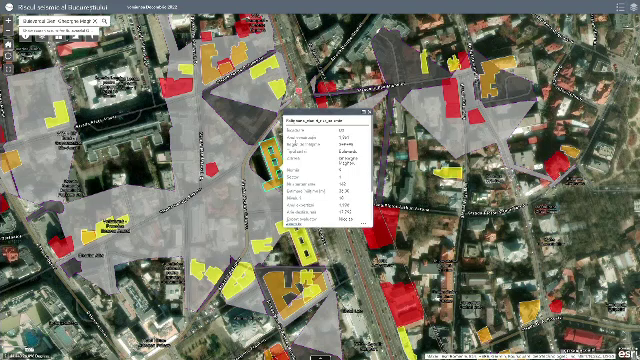Close the building info popup
This screenshot has height=360, width=640.
[x=369, y=112]
